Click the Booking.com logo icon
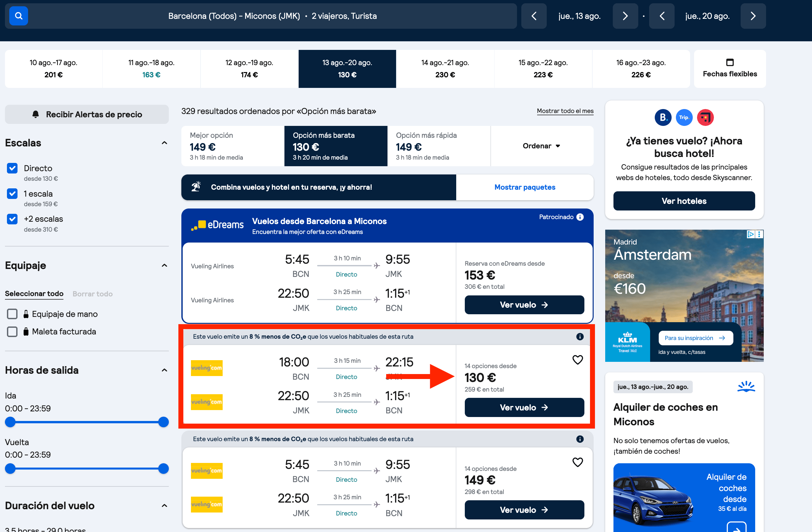This screenshot has height=532, width=812. pyautogui.click(x=663, y=117)
